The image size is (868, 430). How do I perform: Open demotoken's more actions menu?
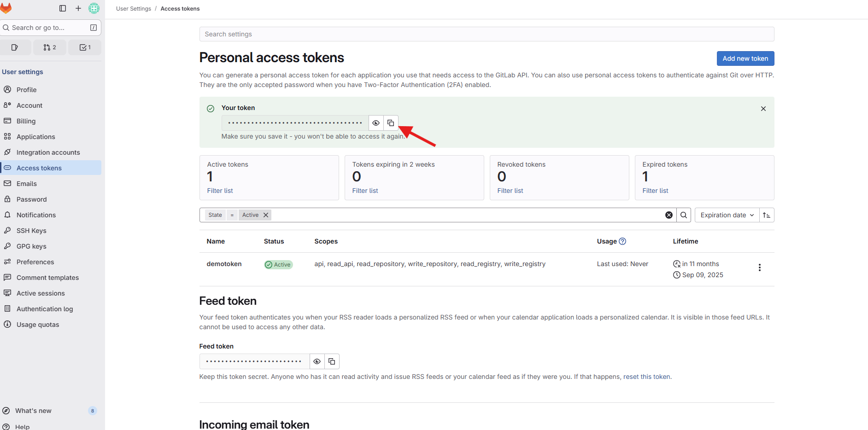pyautogui.click(x=759, y=267)
